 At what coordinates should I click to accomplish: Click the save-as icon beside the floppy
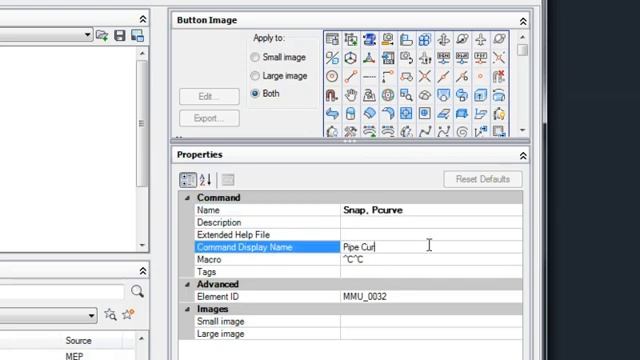tap(138, 36)
